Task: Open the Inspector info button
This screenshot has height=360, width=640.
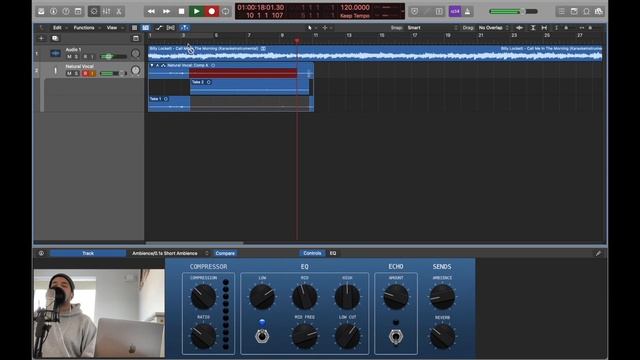Action: (53, 11)
